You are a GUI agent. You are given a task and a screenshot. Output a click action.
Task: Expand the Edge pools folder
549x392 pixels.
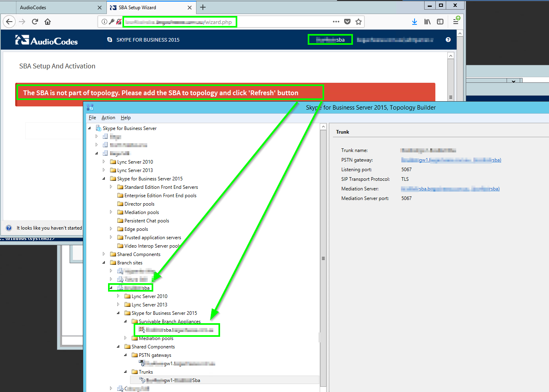tap(111, 229)
